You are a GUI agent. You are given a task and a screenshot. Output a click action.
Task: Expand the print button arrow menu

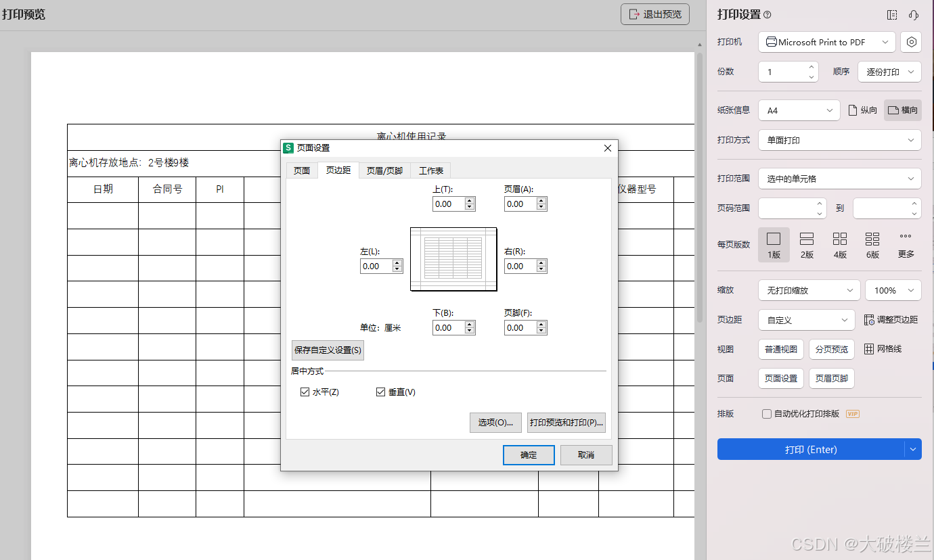(x=913, y=450)
